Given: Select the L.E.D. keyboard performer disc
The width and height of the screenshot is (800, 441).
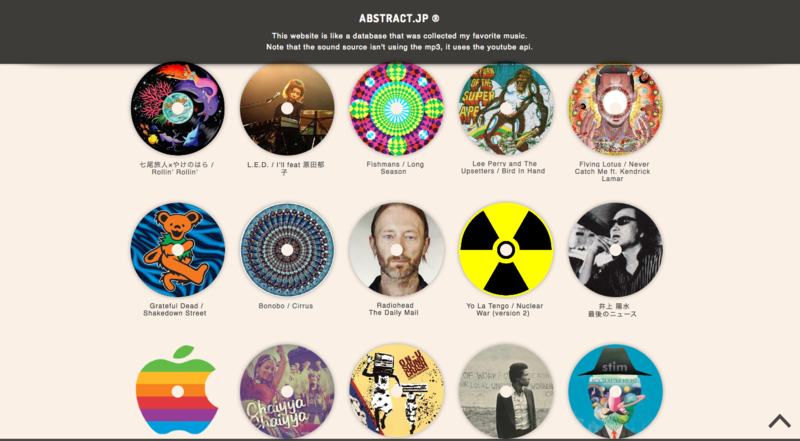Looking at the screenshot, I should (x=287, y=108).
